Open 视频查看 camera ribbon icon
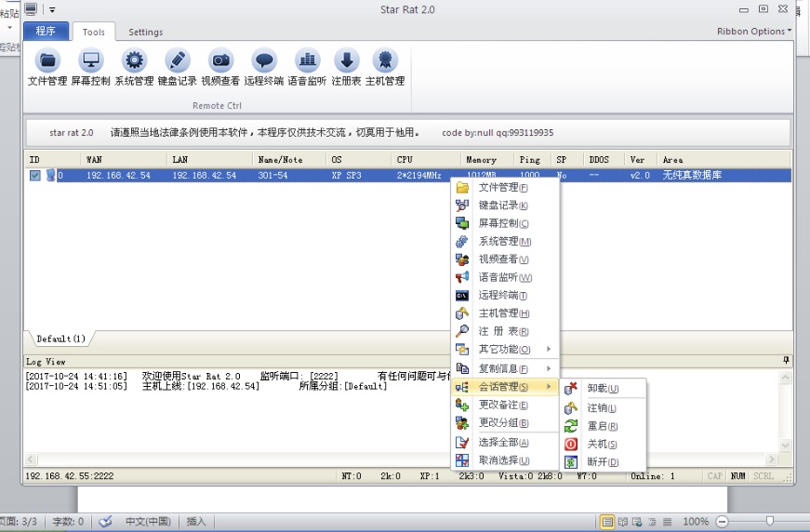The image size is (810, 532). coord(220,67)
